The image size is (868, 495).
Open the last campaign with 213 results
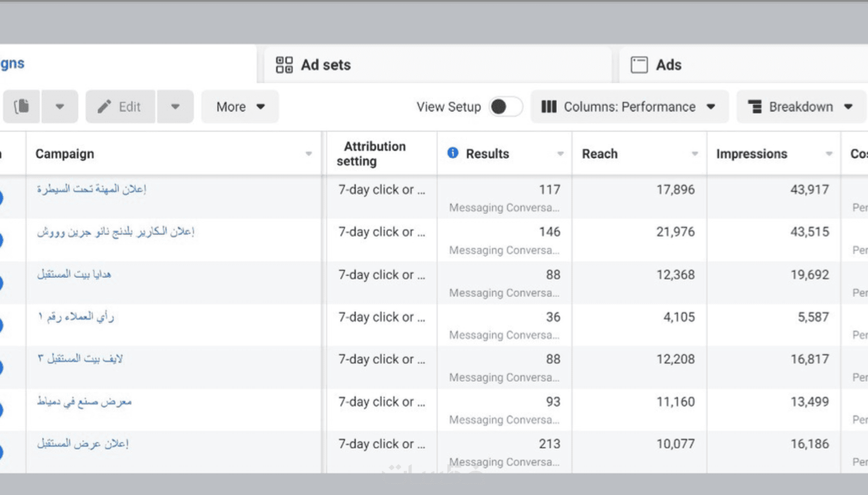pyautogui.click(x=83, y=443)
